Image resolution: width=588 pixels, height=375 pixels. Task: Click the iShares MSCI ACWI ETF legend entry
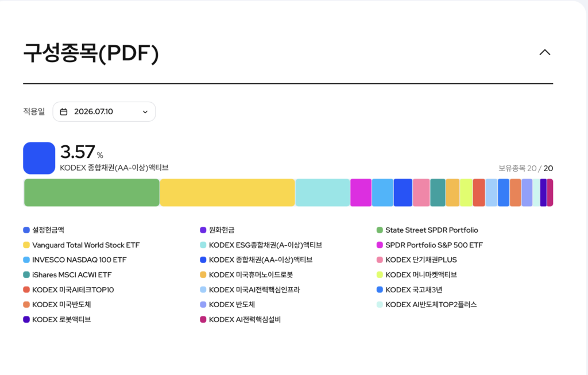coord(68,275)
